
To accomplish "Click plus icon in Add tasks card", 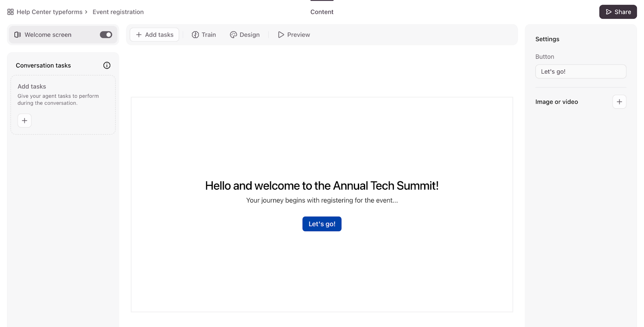I will [25, 120].
